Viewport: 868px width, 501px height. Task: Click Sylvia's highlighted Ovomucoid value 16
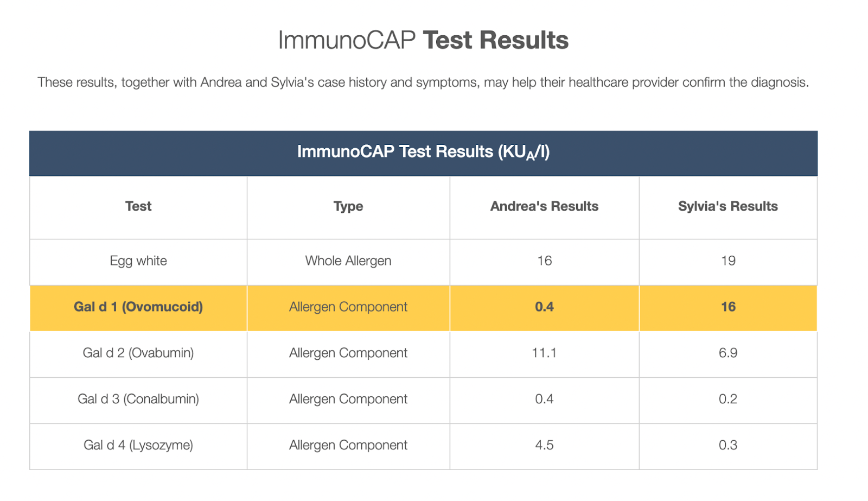point(728,307)
